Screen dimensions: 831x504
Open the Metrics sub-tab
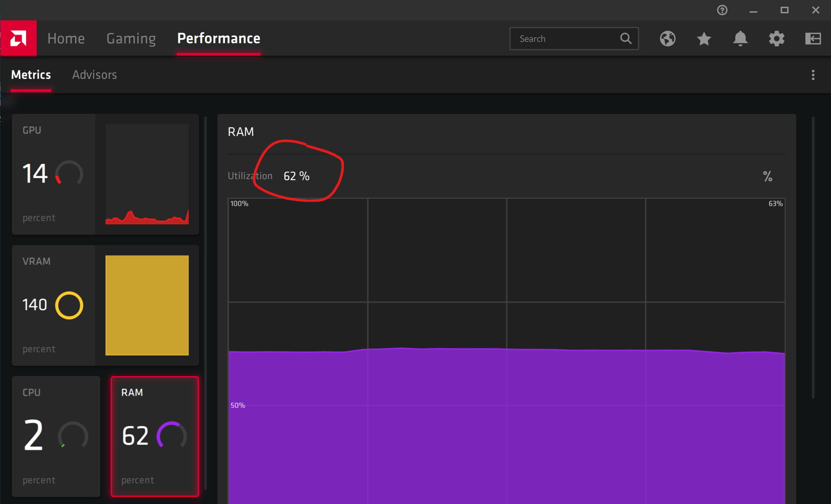pos(31,75)
